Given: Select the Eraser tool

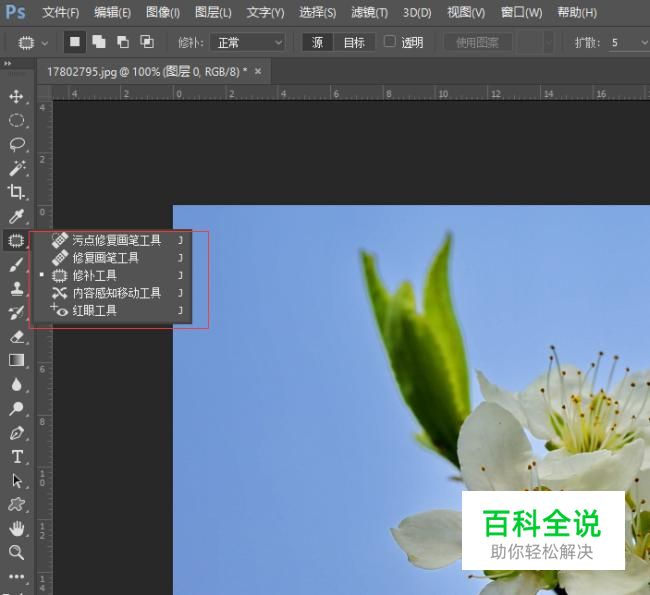Looking at the screenshot, I should [x=16, y=337].
